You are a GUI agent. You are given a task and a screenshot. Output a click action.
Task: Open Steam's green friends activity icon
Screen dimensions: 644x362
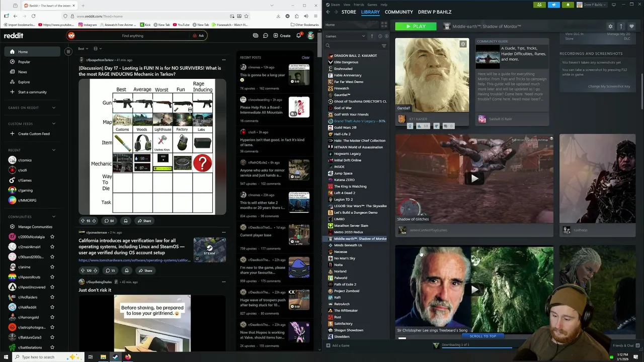coord(539,5)
